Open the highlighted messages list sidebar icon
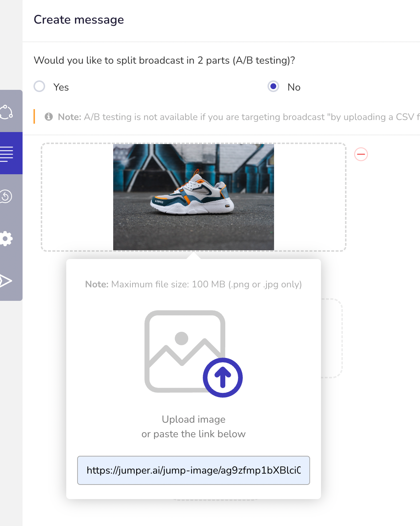This screenshot has height=526, width=420. (7, 154)
